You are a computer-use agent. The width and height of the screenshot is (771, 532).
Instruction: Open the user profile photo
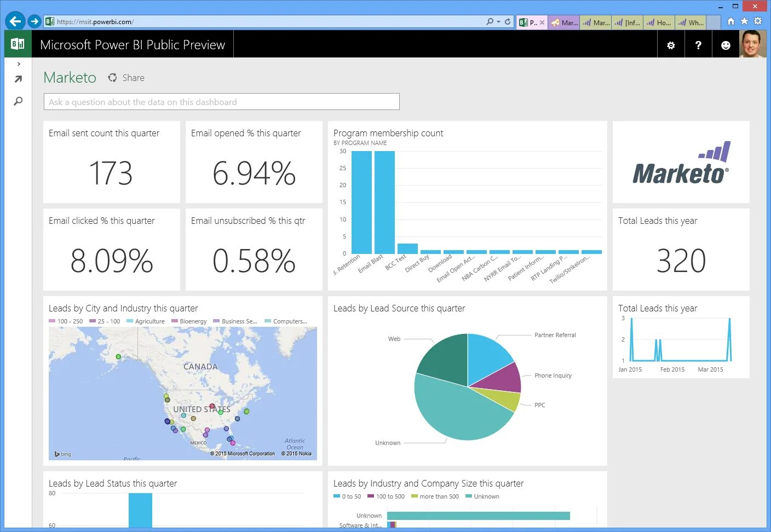pos(753,44)
